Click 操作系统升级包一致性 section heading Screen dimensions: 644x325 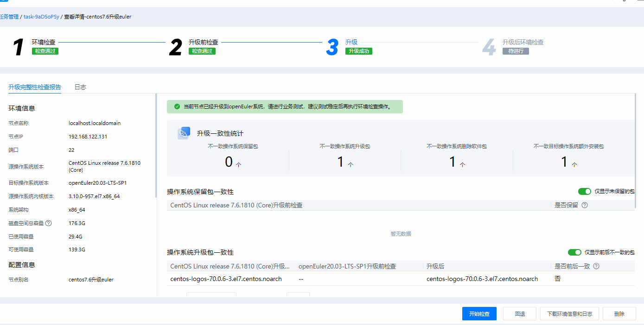(x=200, y=252)
